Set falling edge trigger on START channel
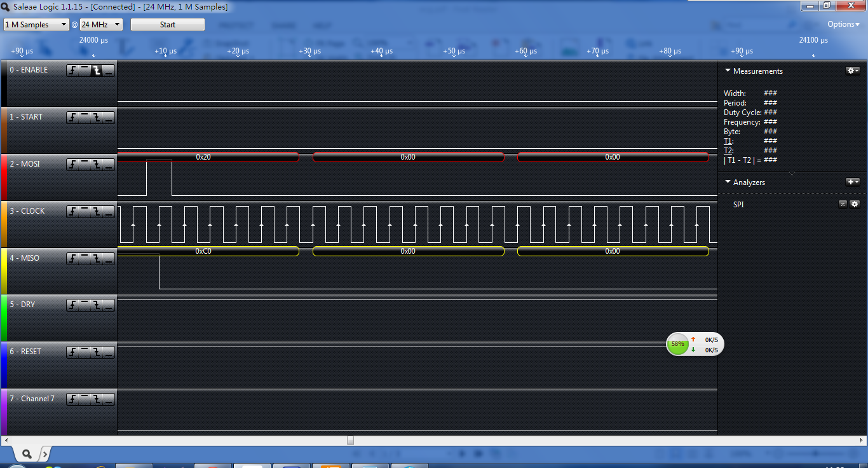Viewport: 868px width, 468px height. [97, 118]
